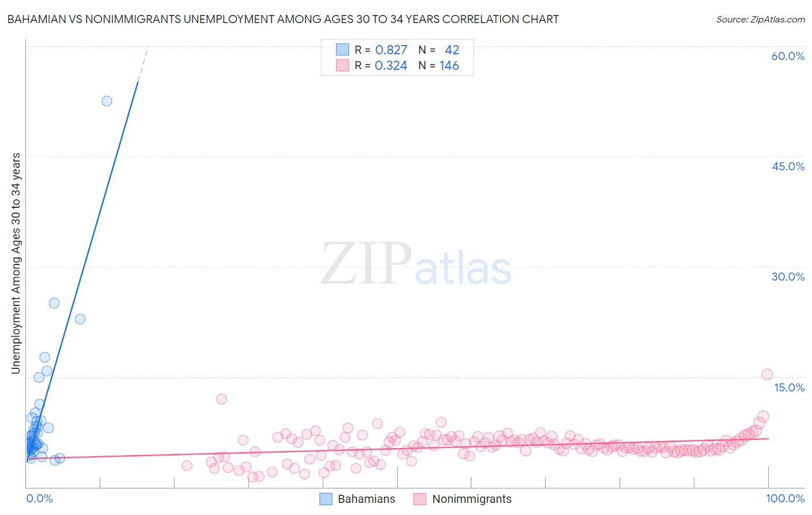Click the pink Nonimmigrants swatch in bottom legend
The height and width of the screenshot is (515, 812).
[x=420, y=499]
